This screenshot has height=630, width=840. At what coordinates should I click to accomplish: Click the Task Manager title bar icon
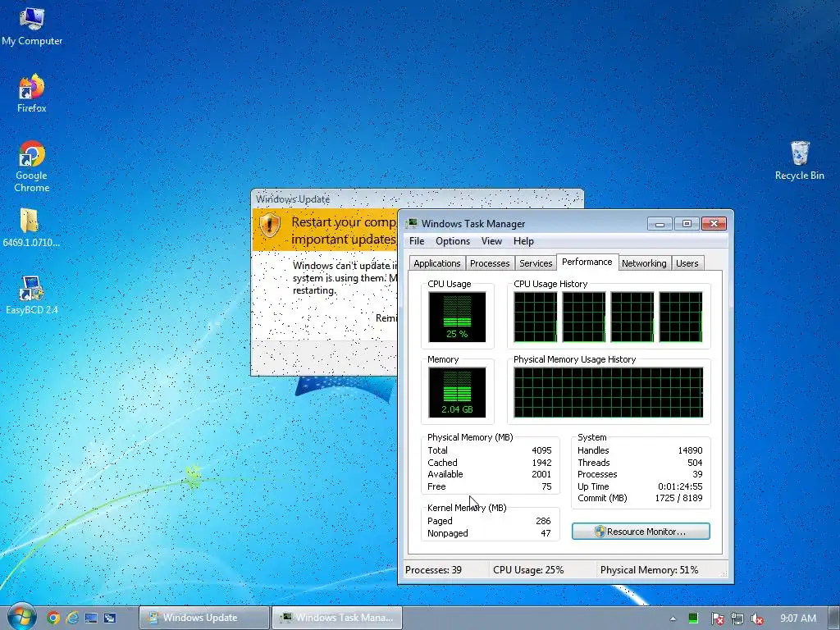click(x=412, y=223)
